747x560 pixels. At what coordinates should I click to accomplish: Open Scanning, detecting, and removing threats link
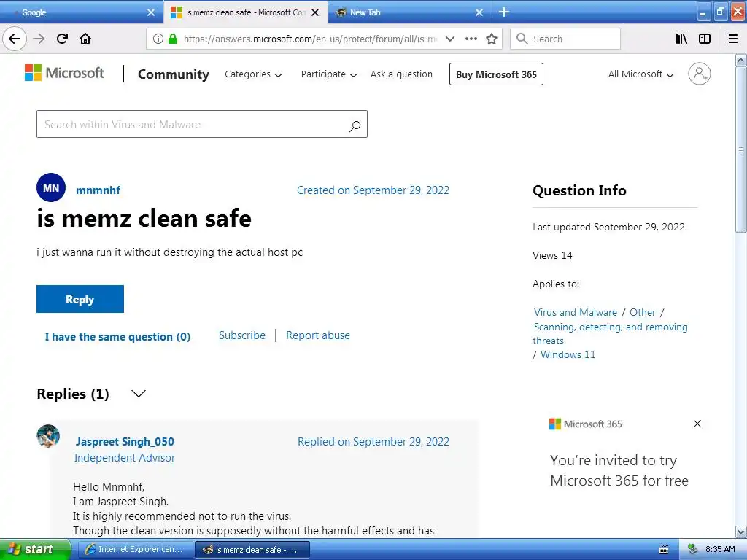tap(611, 333)
